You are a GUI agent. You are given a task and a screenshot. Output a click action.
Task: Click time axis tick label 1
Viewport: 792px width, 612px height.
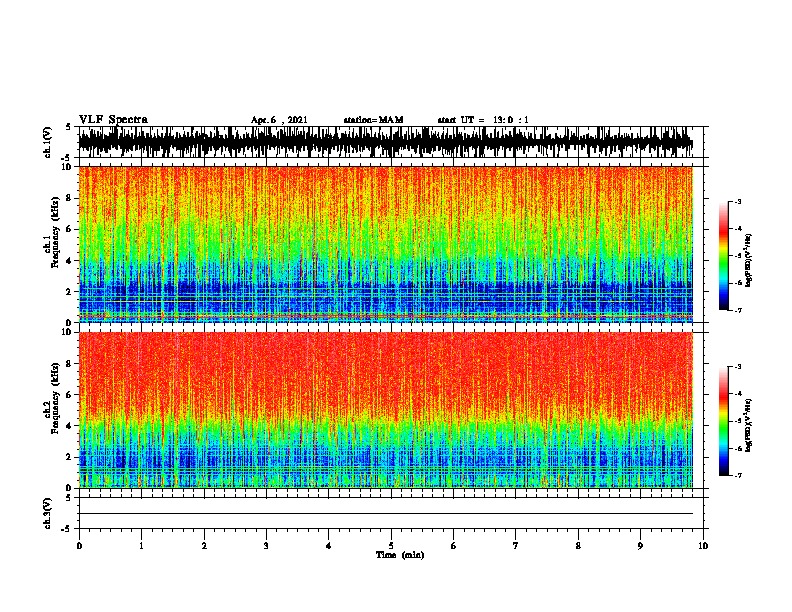click(141, 546)
